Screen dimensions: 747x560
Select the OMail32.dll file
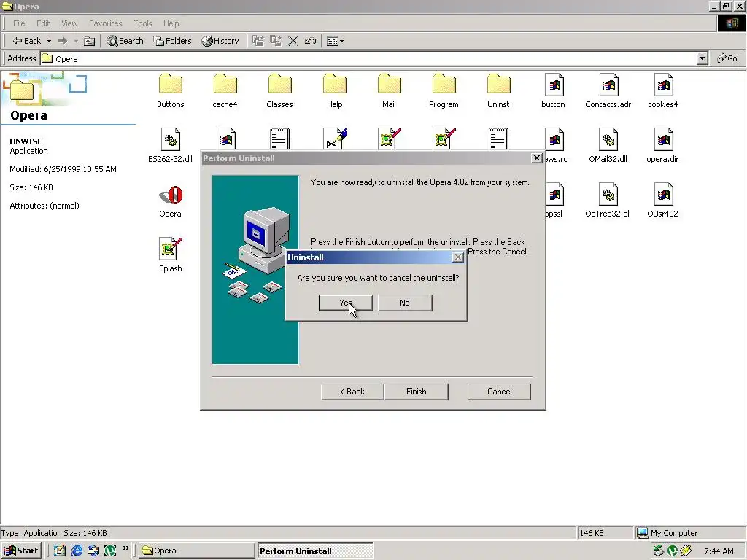click(x=608, y=146)
